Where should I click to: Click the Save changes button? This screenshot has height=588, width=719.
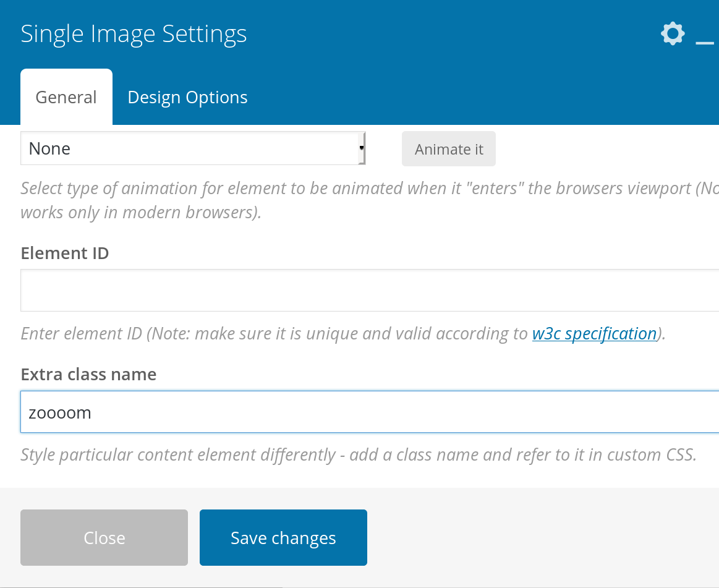pos(283,537)
